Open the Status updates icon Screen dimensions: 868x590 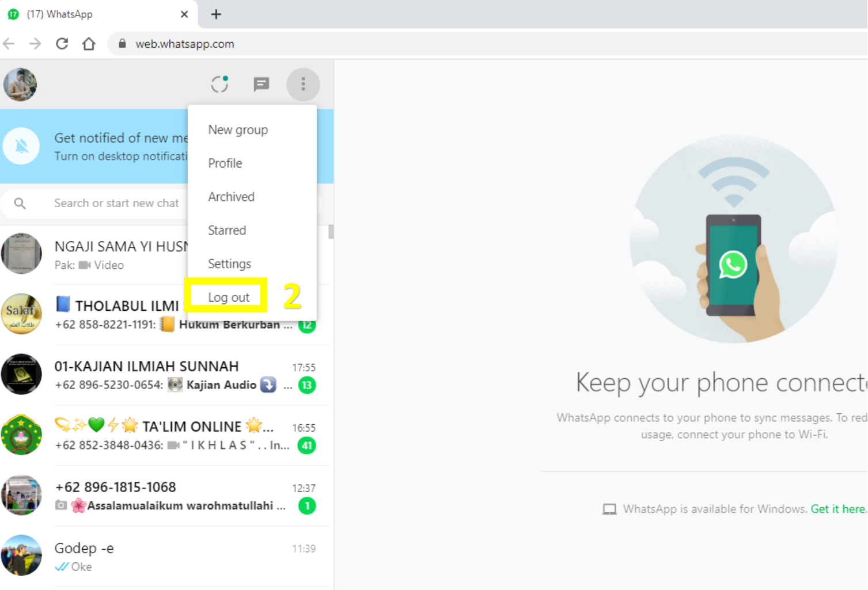click(219, 84)
